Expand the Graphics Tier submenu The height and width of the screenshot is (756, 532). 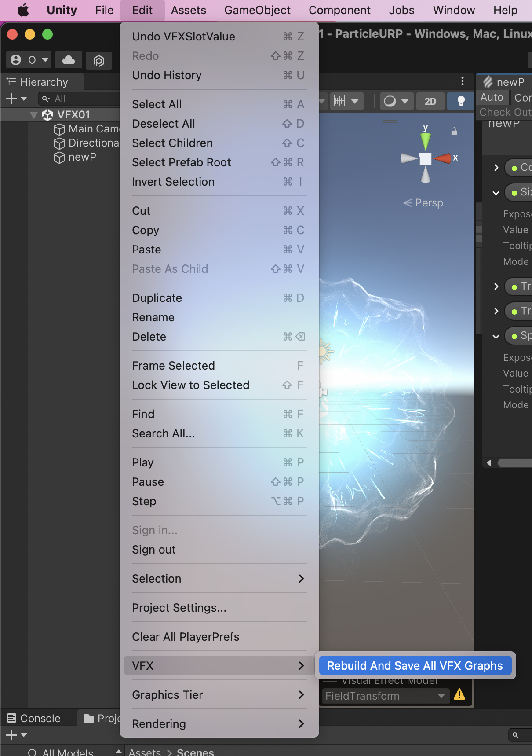click(219, 695)
